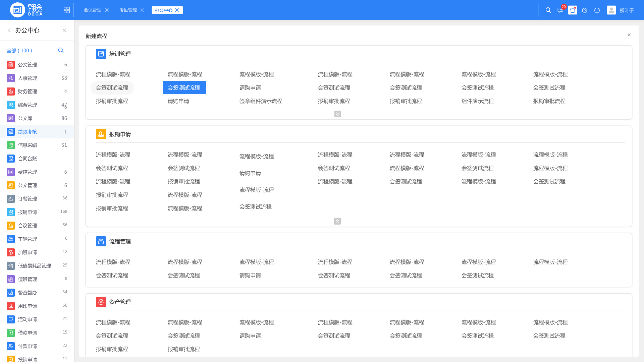
Task: Switch to the 考勤管理 tab
Action: [128, 10]
